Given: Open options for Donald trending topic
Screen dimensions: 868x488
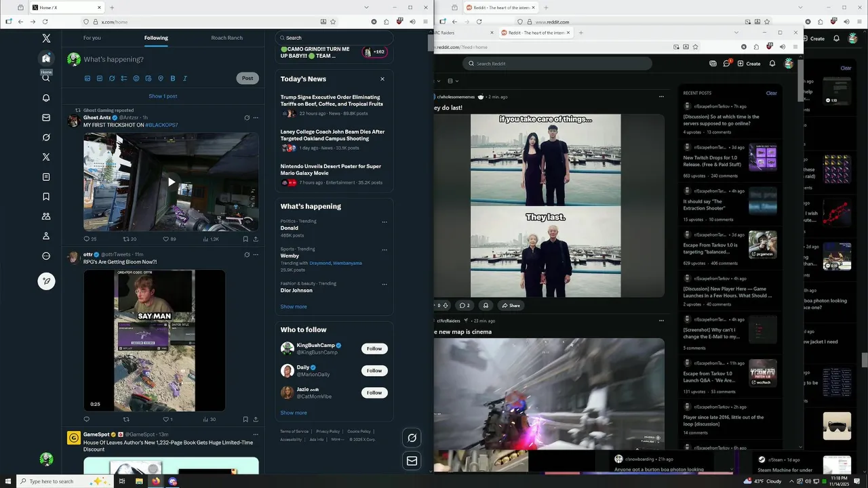Looking at the screenshot, I should point(384,222).
